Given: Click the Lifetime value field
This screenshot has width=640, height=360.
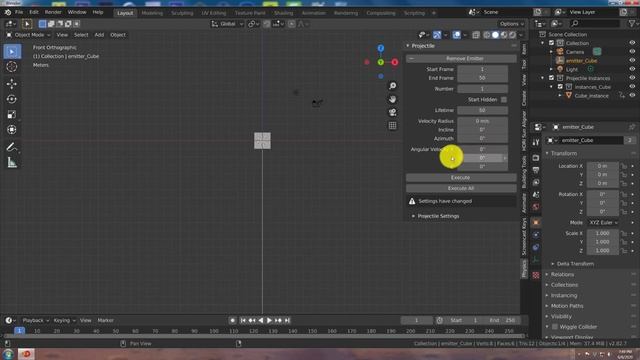Looking at the screenshot, I should point(482,110).
